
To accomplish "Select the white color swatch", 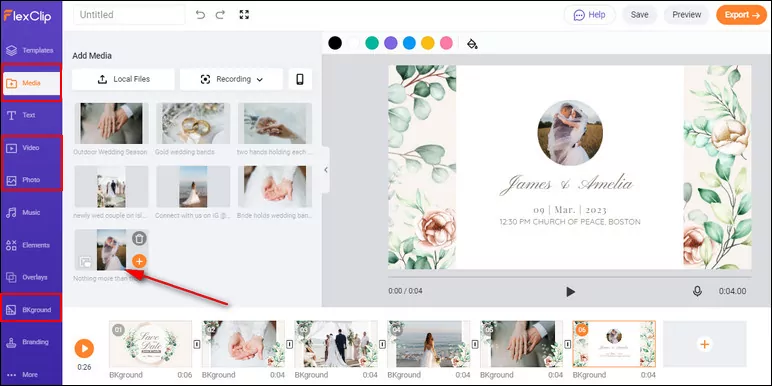I will click(354, 43).
